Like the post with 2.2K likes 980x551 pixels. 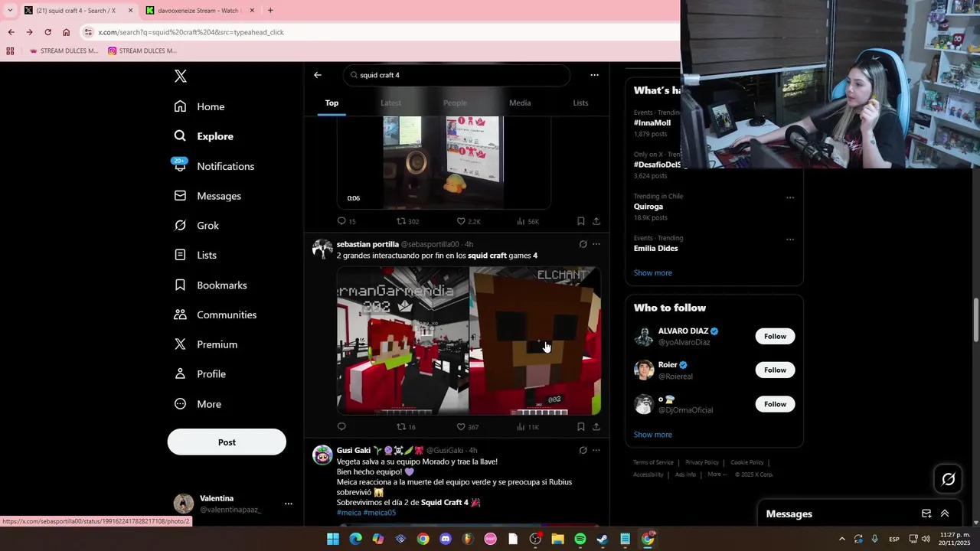(x=469, y=221)
